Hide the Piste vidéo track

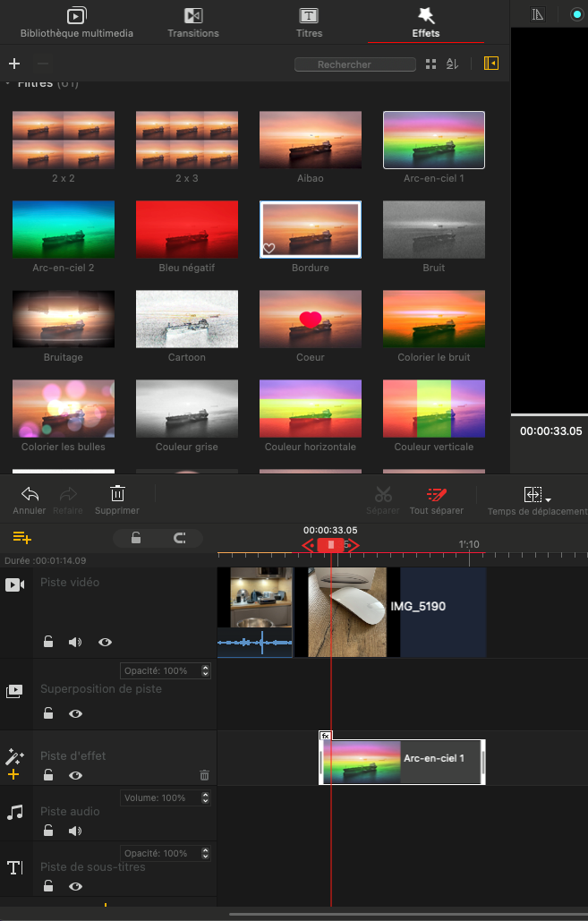click(x=105, y=642)
